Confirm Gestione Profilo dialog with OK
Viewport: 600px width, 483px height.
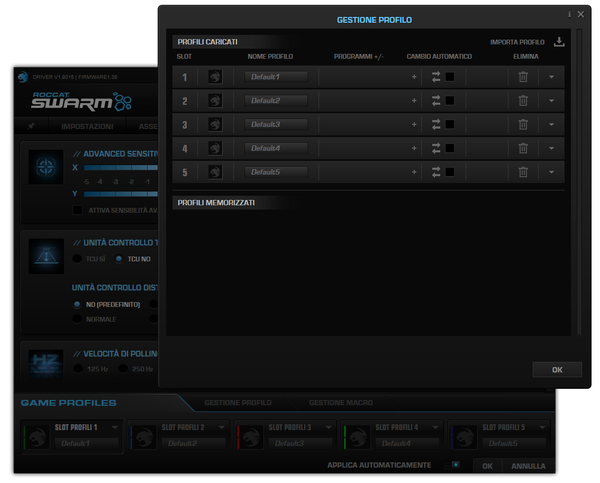pyautogui.click(x=557, y=370)
